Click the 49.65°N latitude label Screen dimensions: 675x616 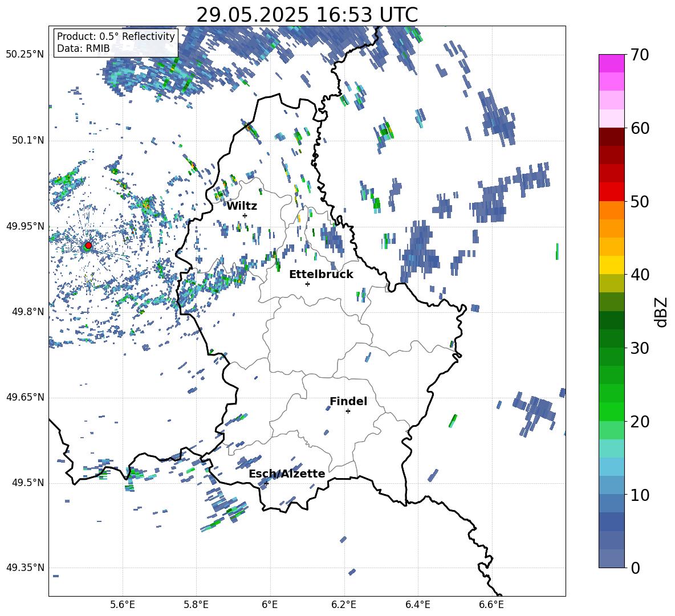point(25,397)
